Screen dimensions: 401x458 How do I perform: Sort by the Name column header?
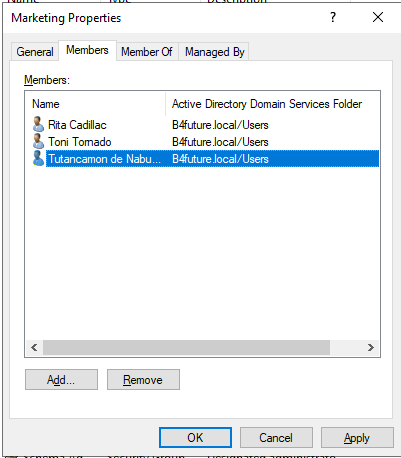point(95,104)
